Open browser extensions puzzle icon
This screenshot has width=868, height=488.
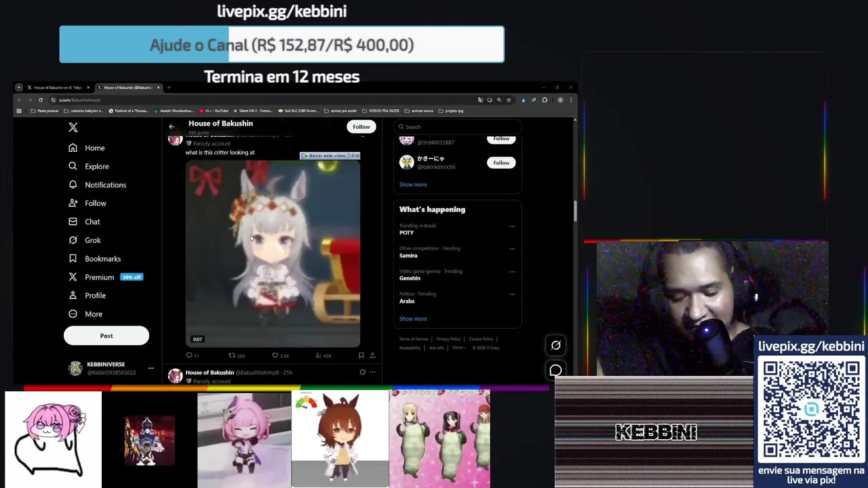click(x=545, y=100)
